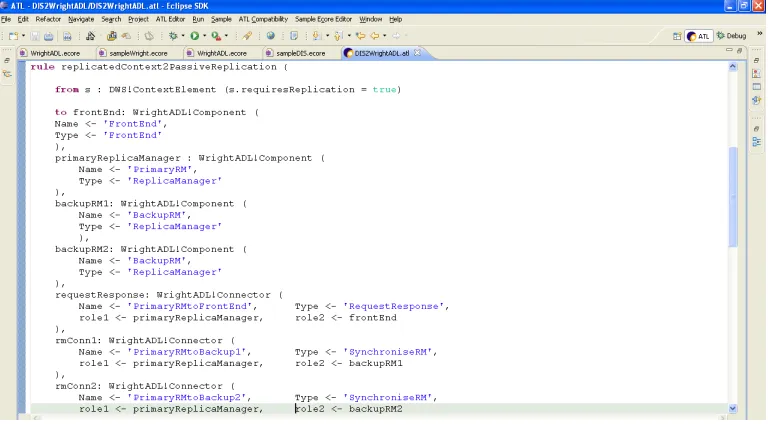Switch to first WrightADL.ecore tab

click(55, 53)
